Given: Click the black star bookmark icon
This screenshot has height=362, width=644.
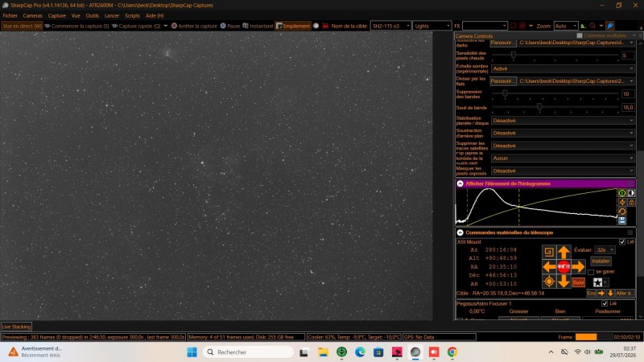Looking at the screenshot, I should point(597,282).
